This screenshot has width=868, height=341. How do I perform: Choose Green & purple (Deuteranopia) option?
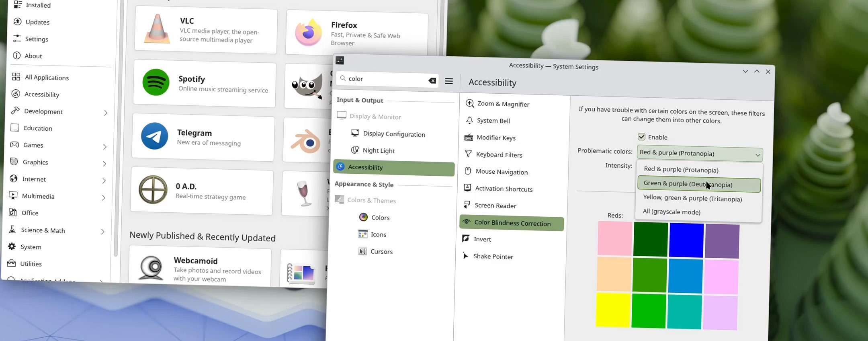pyautogui.click(x=699, y=184)
